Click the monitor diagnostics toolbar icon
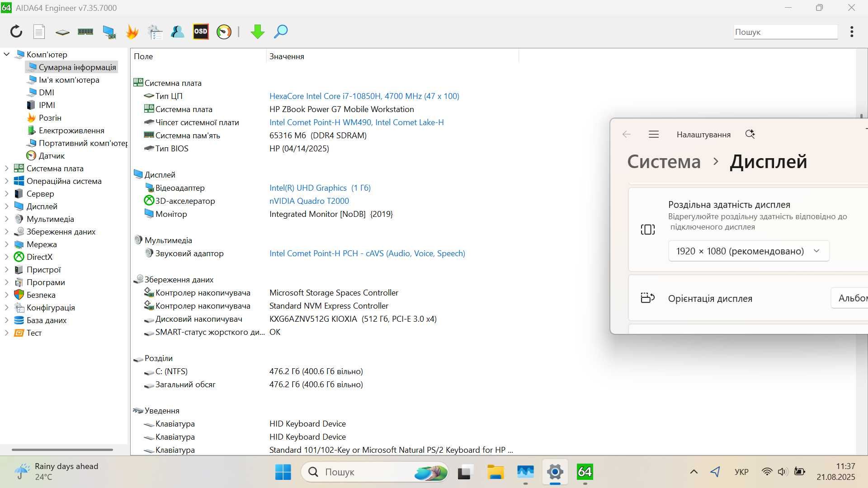 (x=109, y=32)
